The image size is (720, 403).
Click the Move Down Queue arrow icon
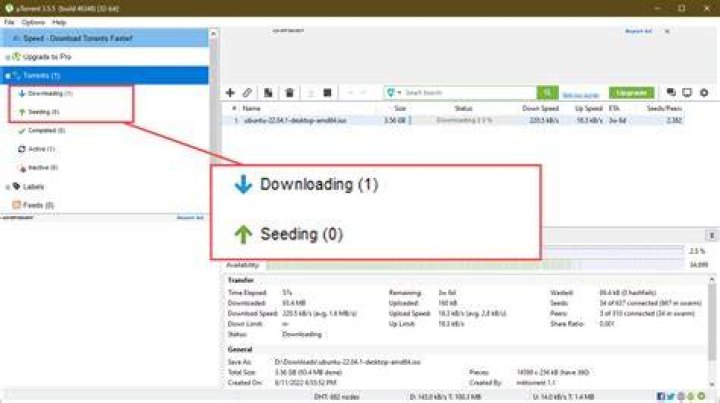363,93
